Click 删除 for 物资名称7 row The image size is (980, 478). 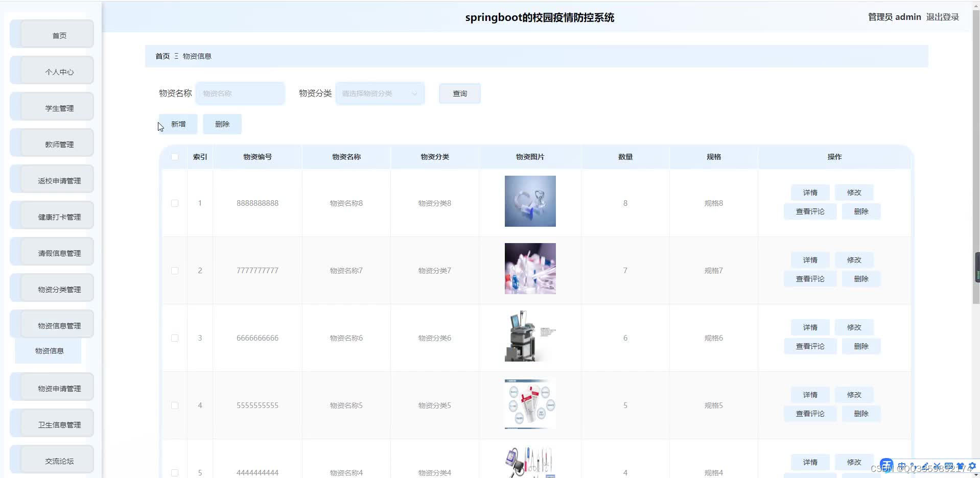861,279
